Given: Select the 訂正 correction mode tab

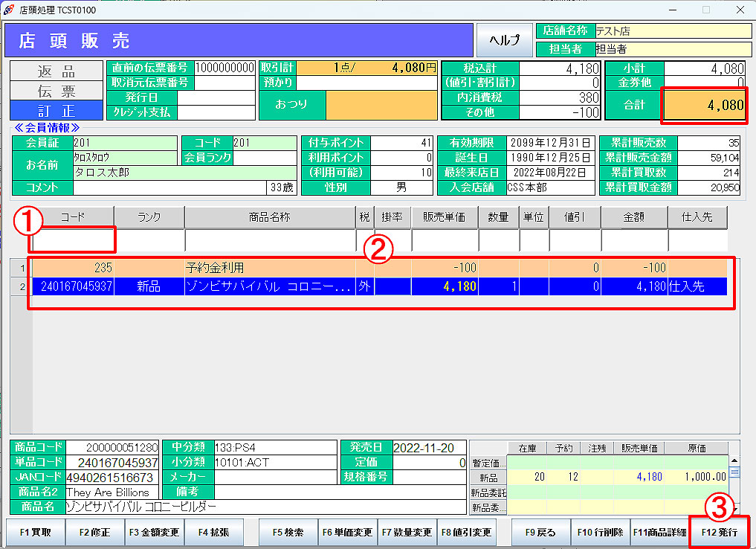Looking at the screenshot, I should point(56,110).
